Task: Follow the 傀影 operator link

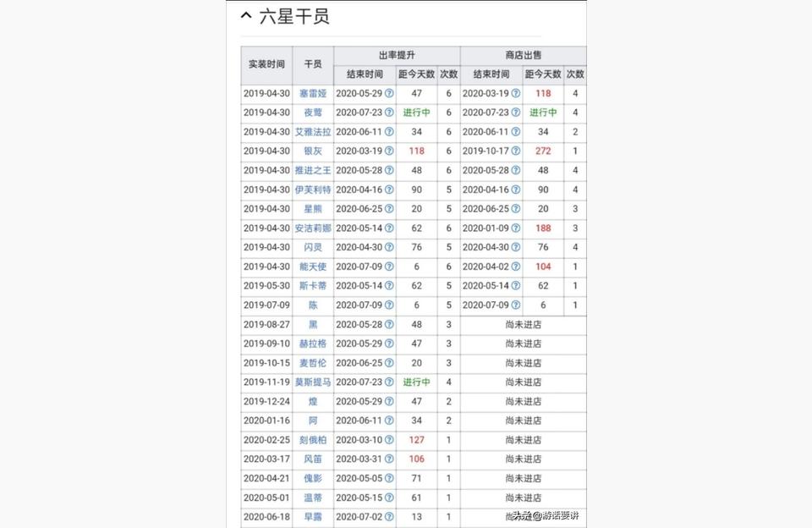Action: (313, 478)
